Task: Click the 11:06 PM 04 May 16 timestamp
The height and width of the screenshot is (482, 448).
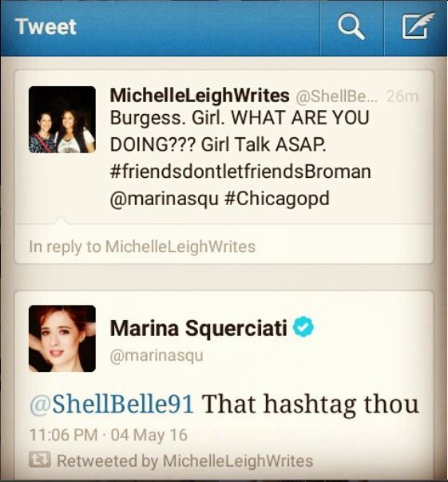Action: click(109, 435)
